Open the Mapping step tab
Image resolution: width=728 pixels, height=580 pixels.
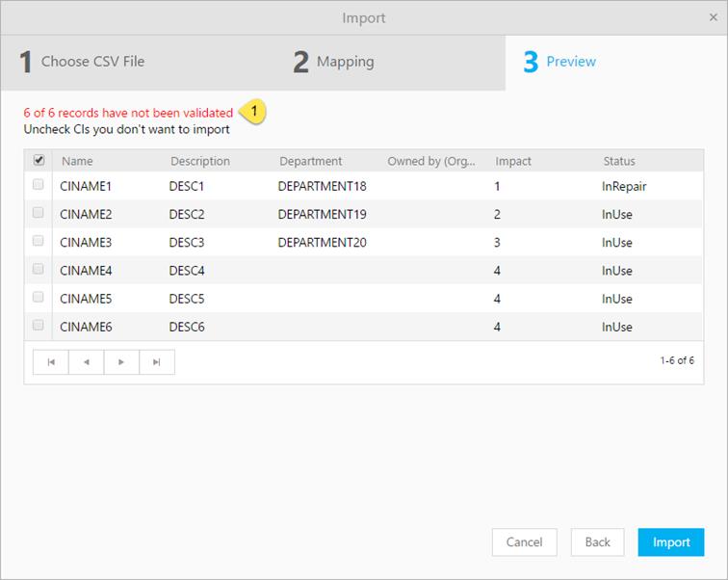(334, 62)
